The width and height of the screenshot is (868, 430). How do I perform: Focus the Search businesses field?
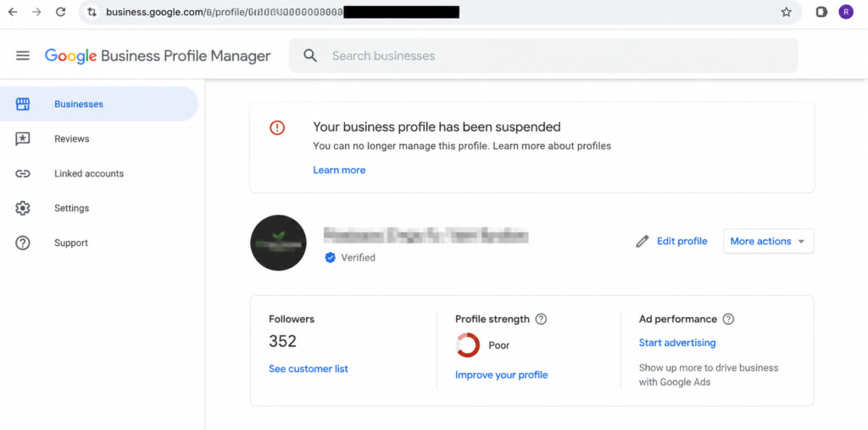coord(543,55)
